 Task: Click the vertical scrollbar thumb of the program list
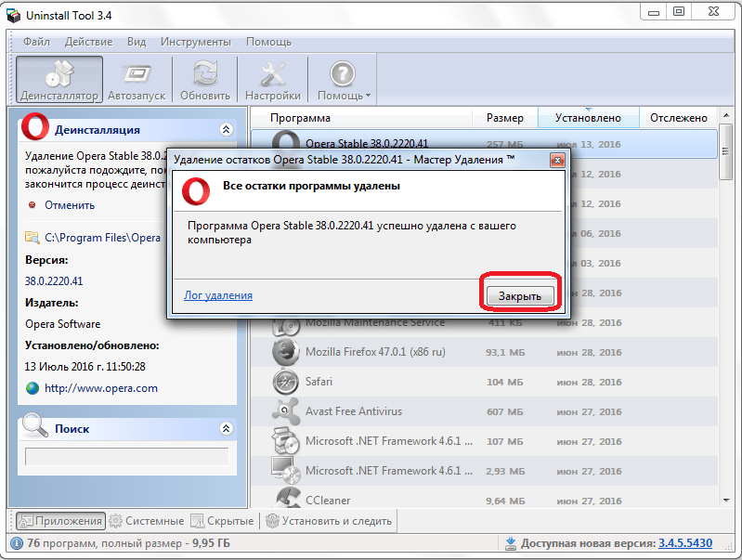[x=725, y=151]
